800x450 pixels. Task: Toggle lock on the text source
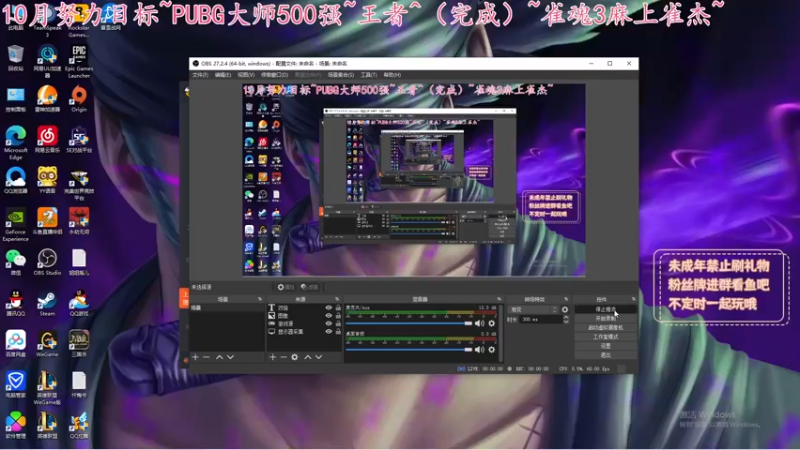[338, 308]
